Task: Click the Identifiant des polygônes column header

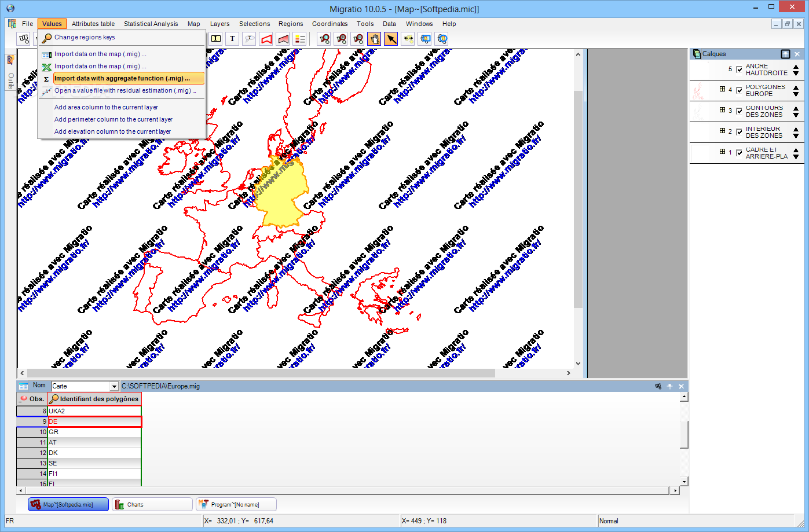Action: point(94,399)
